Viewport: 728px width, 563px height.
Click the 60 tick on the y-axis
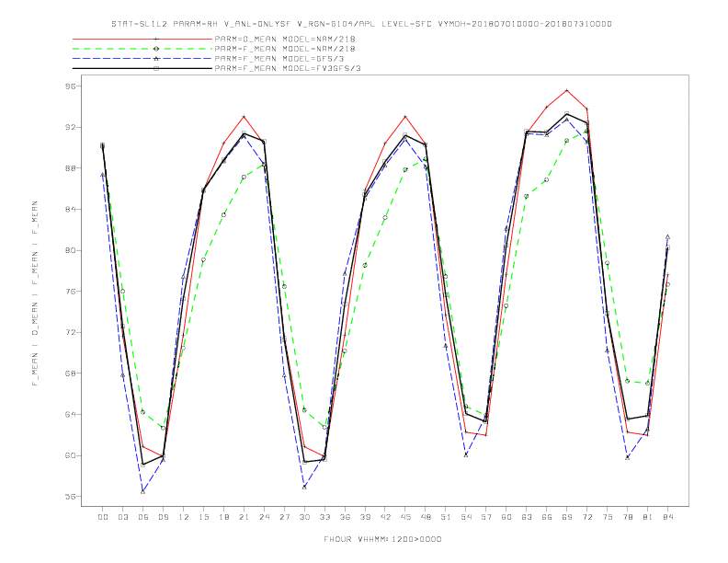tap(71, 455)
